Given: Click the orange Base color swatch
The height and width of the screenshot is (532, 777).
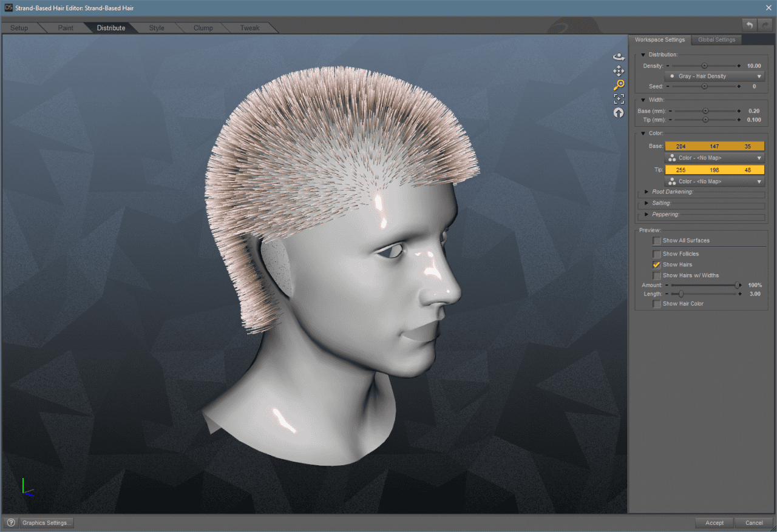Looking at the screenshot, I should pyautogui.click(x=714, y=146).
